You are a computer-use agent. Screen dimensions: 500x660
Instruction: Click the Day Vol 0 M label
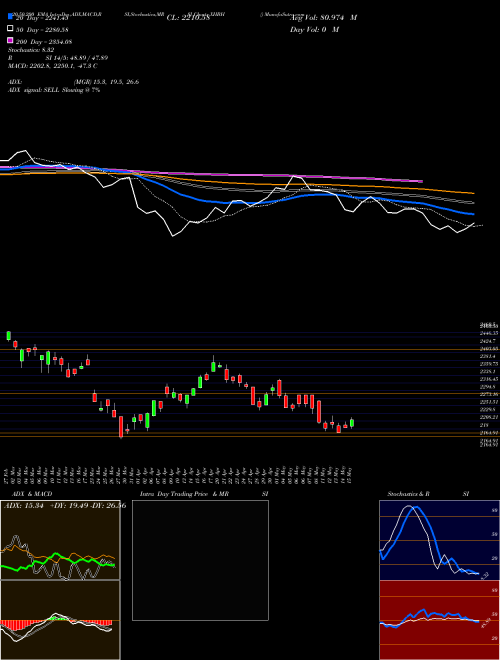coord(314,29)
